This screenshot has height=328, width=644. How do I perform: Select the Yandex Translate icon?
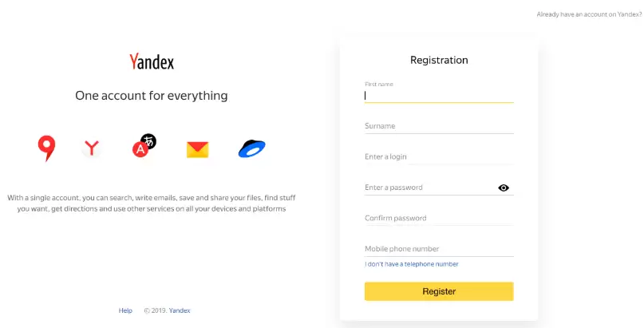pos(144,146)
